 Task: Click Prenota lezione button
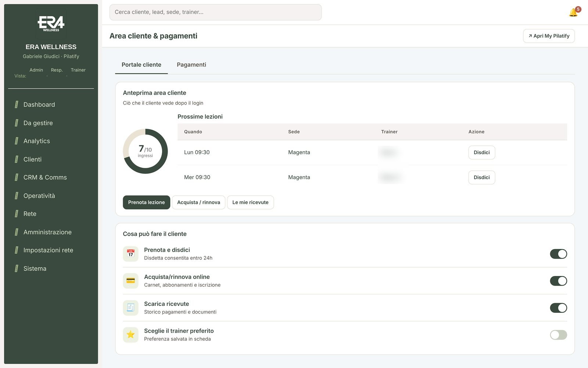point(146,202)
